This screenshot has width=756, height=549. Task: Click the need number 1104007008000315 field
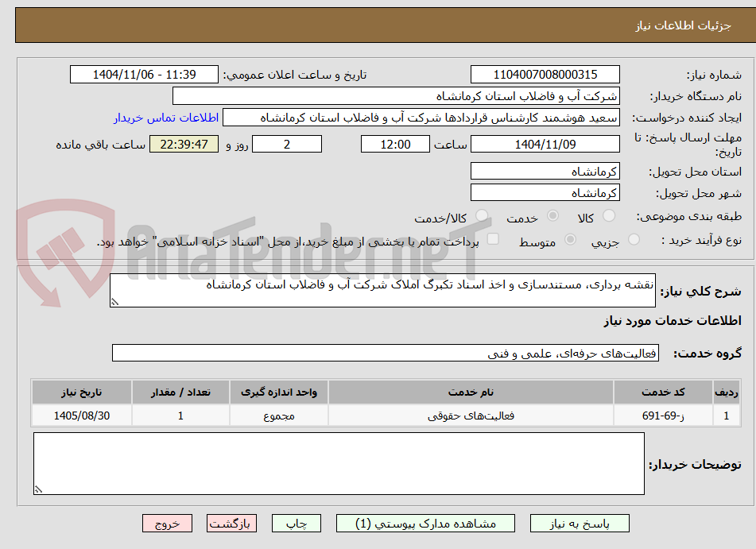coord(545,74)
